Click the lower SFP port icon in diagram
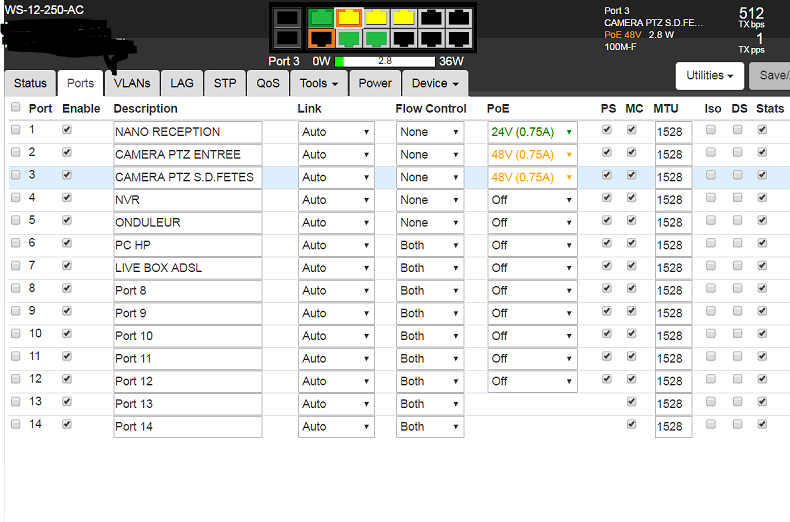790x522 pixels. pos(287,39)
